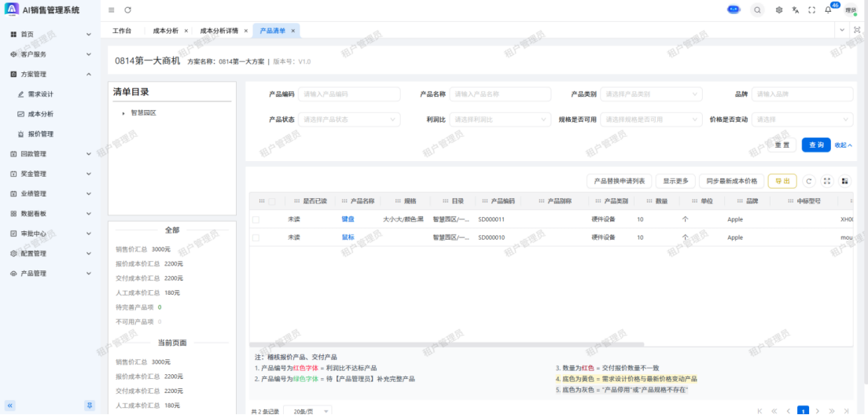
Task: Toggle the select-all checkbox in table header
Action: click(x=272, y=201)
